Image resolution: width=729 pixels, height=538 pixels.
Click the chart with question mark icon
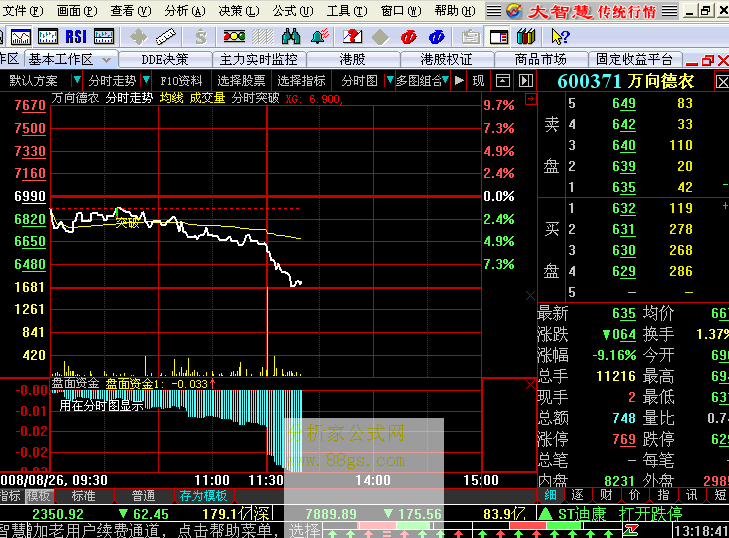352,36
